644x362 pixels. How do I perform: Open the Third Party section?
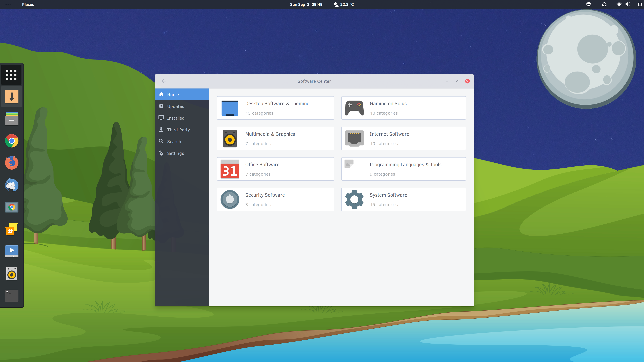click(x=178, y=130)
